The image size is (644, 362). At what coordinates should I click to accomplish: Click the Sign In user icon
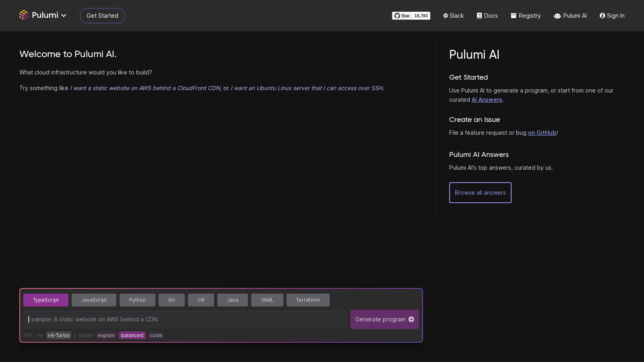click(x=602, y=16)
